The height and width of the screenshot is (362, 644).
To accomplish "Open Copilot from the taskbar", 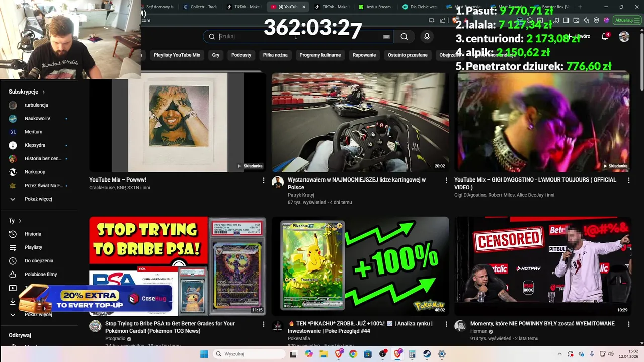I will tap(308, 354).
